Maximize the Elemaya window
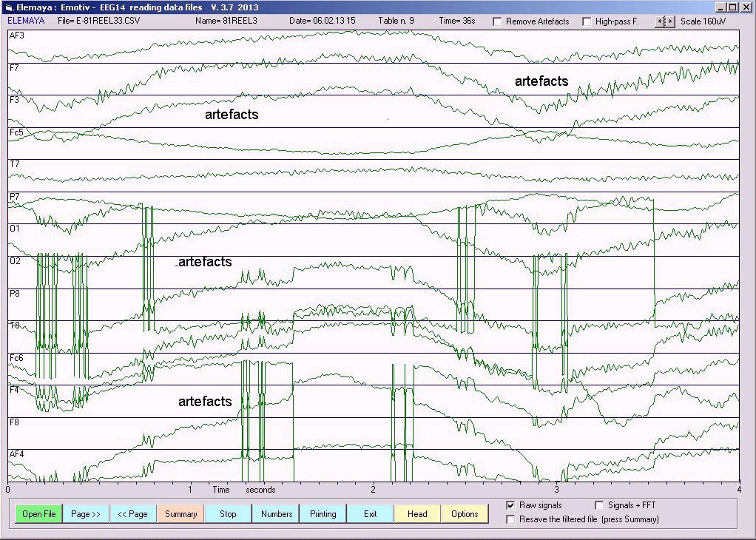The image size is (756, 540). coord(733,7)
